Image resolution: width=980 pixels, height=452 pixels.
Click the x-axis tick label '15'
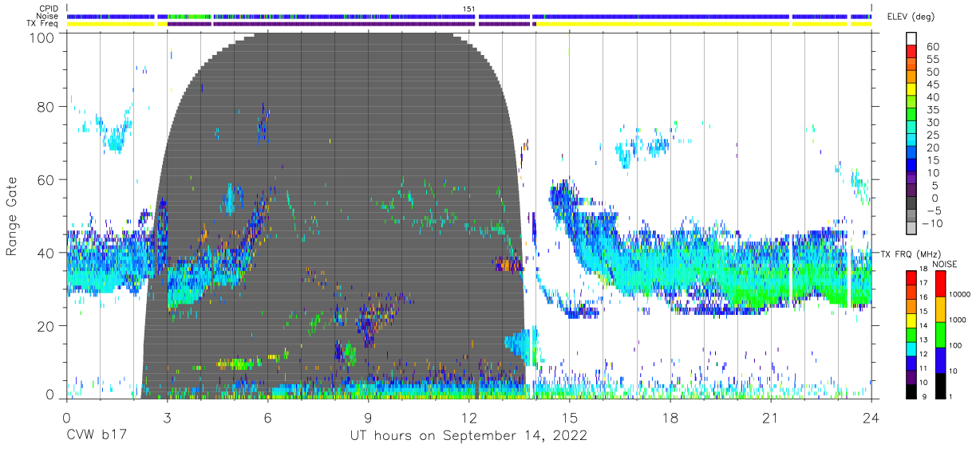point(570,418)
